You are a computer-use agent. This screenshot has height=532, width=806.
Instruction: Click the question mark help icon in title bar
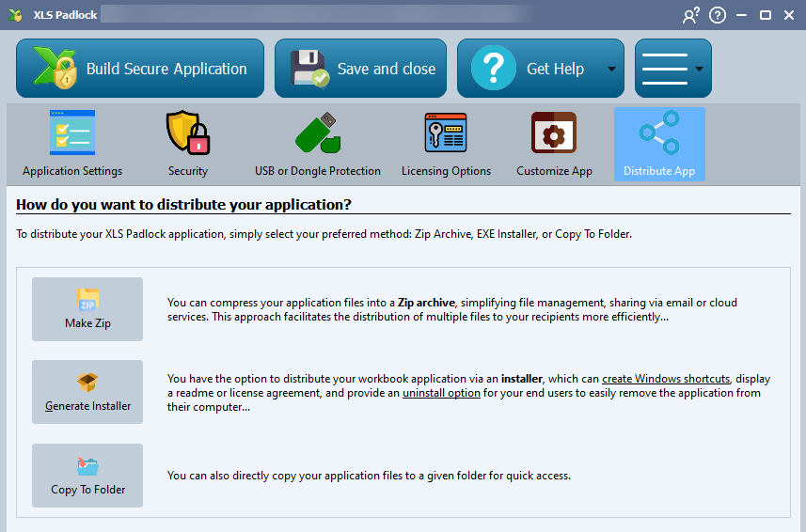[718, 15]
